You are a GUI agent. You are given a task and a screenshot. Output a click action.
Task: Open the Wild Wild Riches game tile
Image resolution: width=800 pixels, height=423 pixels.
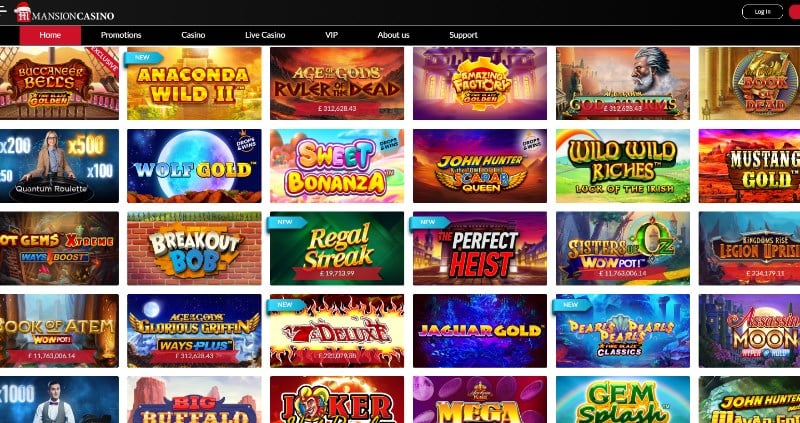[x=622, y=166]
